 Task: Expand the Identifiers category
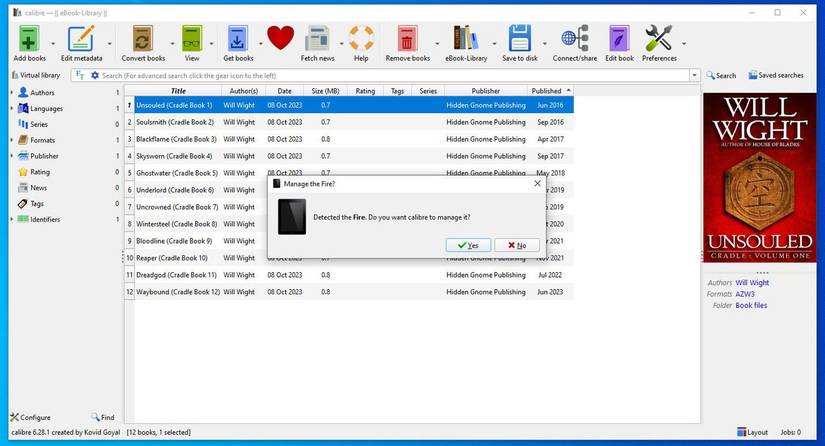point(12,219)
